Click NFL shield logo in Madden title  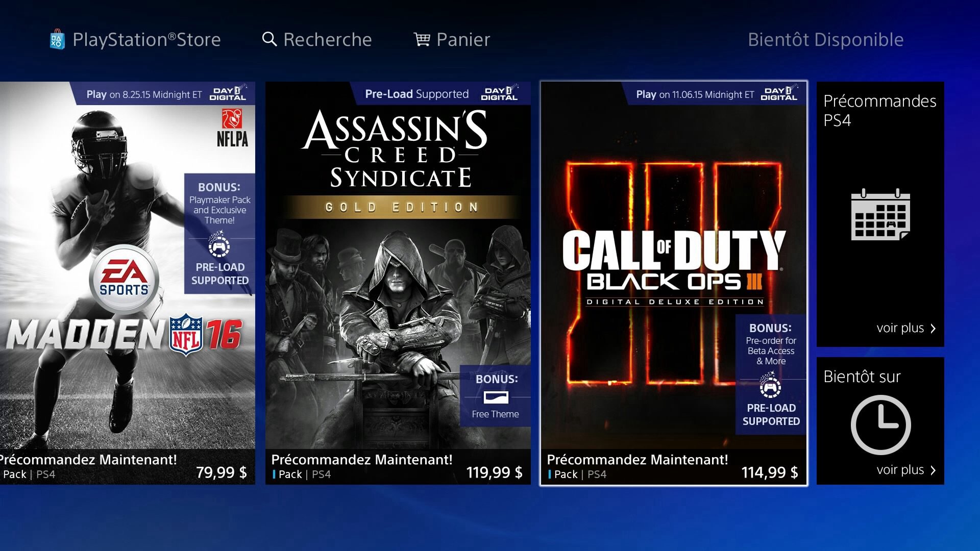pos(186,334)
